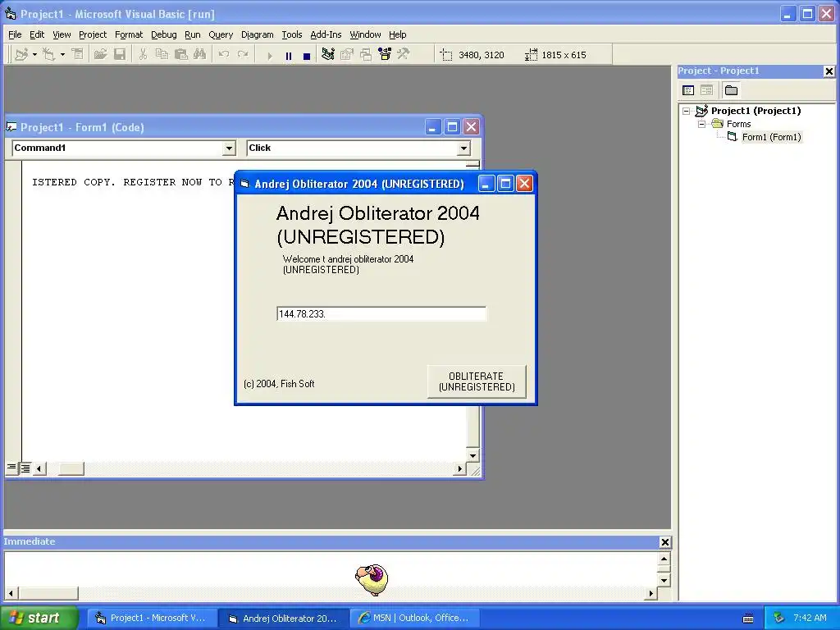Image resolution: width=840 pixels, height=630 pixels.
Task: Click the sheep character in Immediate window
Action: (x=372, y=579)
